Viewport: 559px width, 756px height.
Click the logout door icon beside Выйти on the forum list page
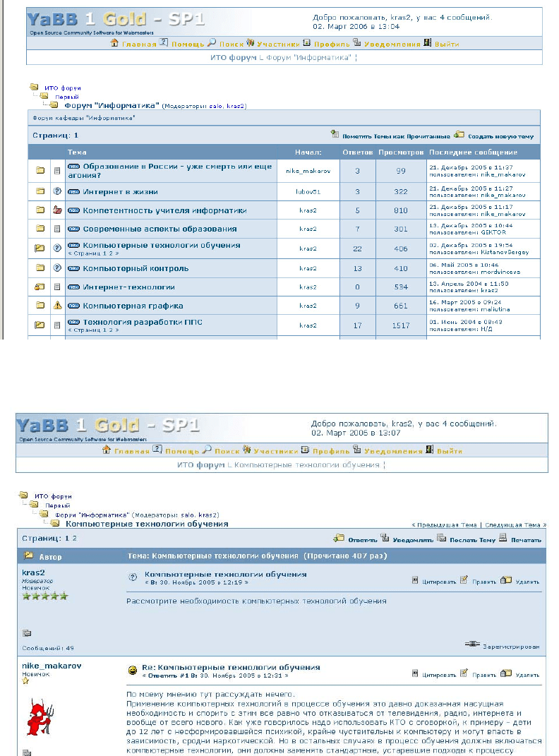click(x=427, y=42)
